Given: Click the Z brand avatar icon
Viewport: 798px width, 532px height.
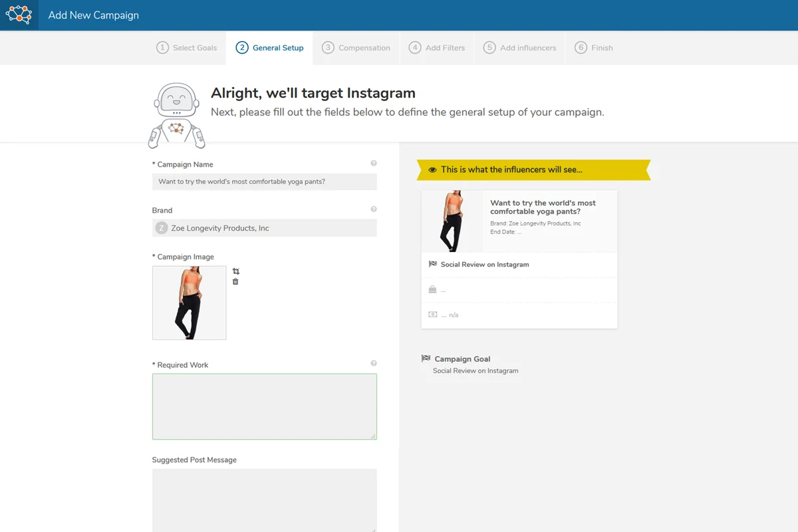Looking at the screenshot, I should pos(161,228).
